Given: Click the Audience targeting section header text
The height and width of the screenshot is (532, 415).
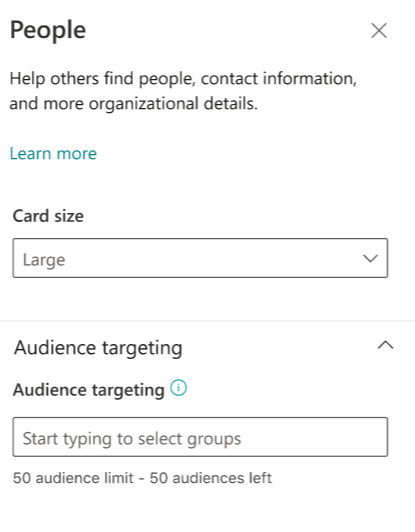Looking at the screenshot, I should [x=98, y=348].
